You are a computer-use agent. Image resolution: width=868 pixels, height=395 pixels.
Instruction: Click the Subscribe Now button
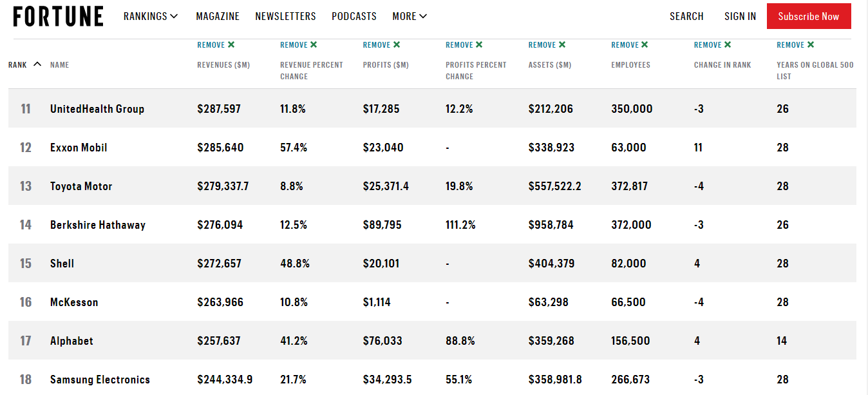click(x=809, y=16)
